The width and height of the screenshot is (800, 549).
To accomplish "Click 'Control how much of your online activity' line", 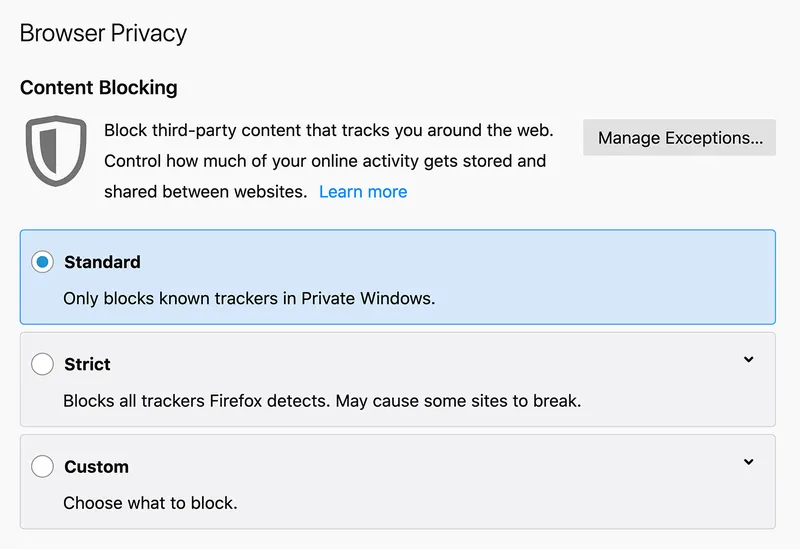I will [325, 161].
